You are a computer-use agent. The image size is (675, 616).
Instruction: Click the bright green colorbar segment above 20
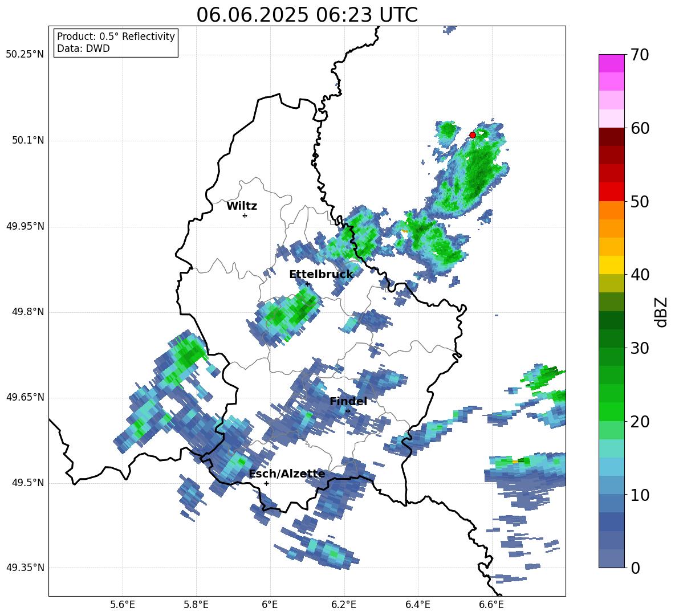point(611,411)
